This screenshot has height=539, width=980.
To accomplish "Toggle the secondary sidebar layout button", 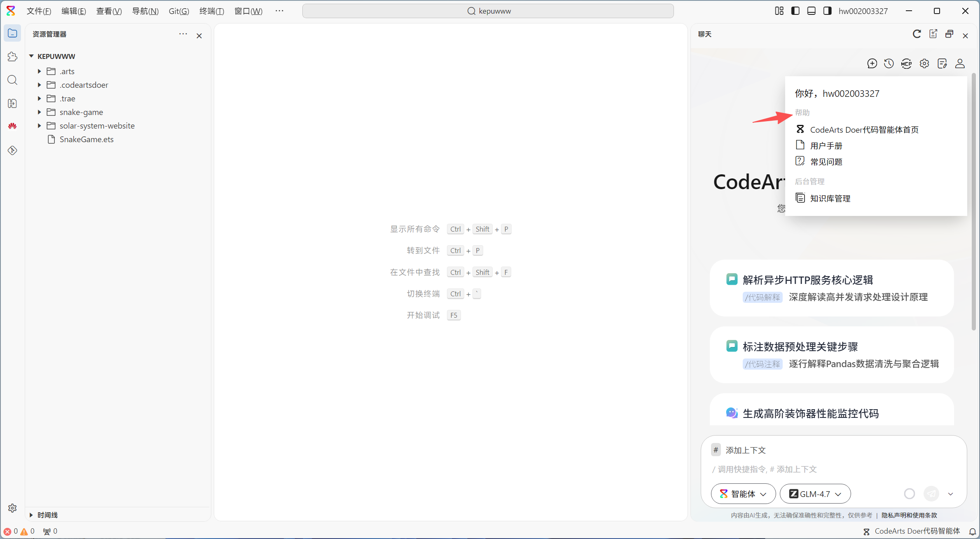I will point(827,11).
